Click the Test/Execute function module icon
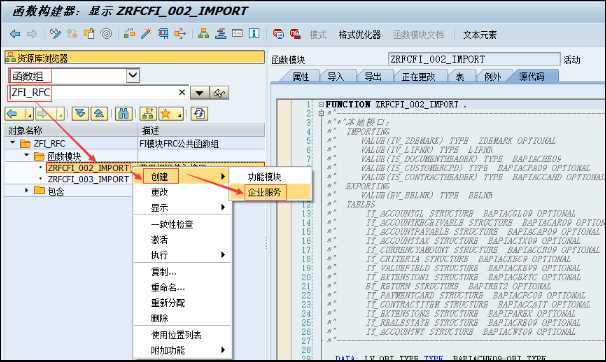 pos(163,34)
